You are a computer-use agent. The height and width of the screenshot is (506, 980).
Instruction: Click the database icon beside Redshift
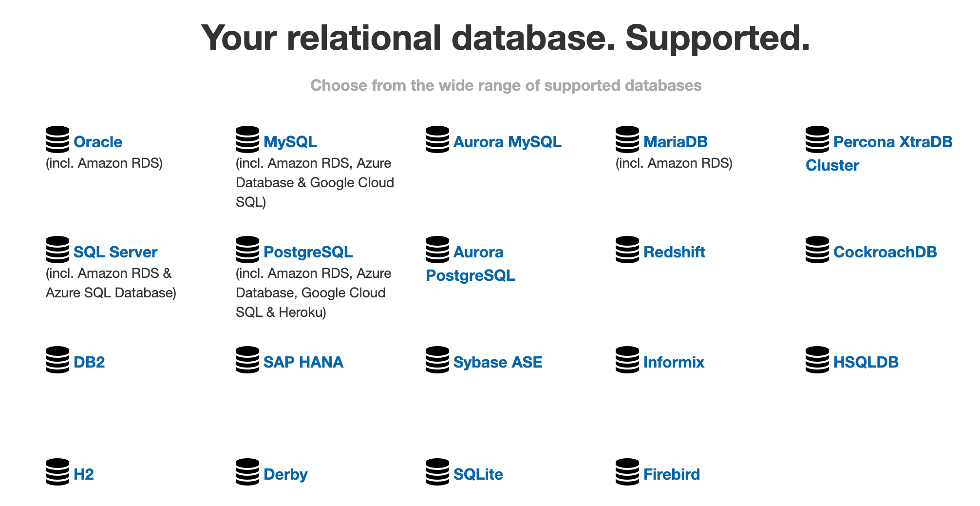coord(627,250)
